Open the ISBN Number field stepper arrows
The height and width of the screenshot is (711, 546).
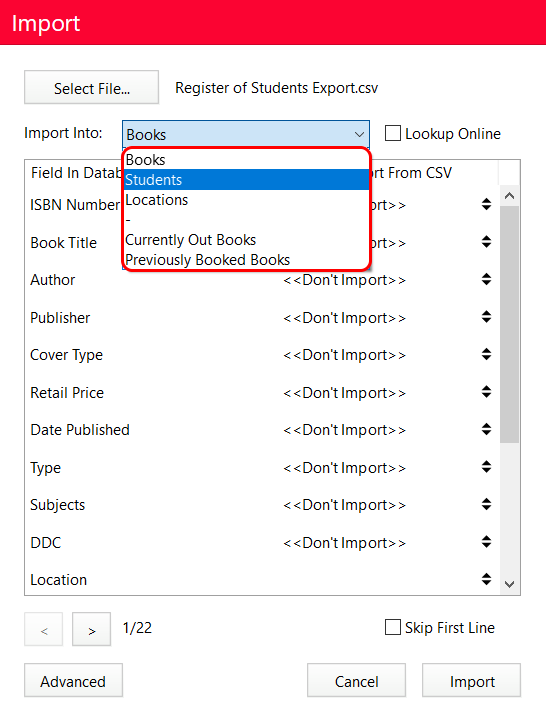click(x=486, y=205)
